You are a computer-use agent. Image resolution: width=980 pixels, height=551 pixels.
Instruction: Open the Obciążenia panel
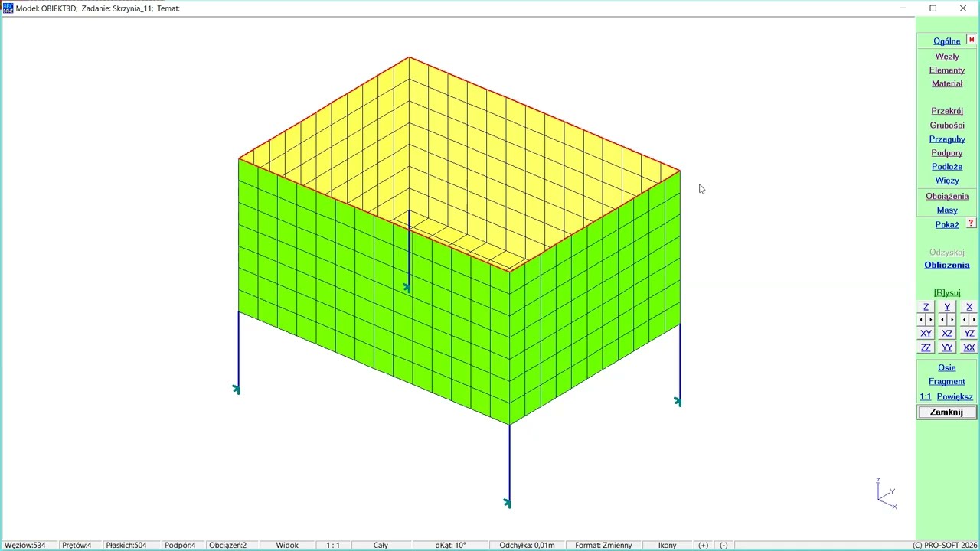tap(947, 197)
